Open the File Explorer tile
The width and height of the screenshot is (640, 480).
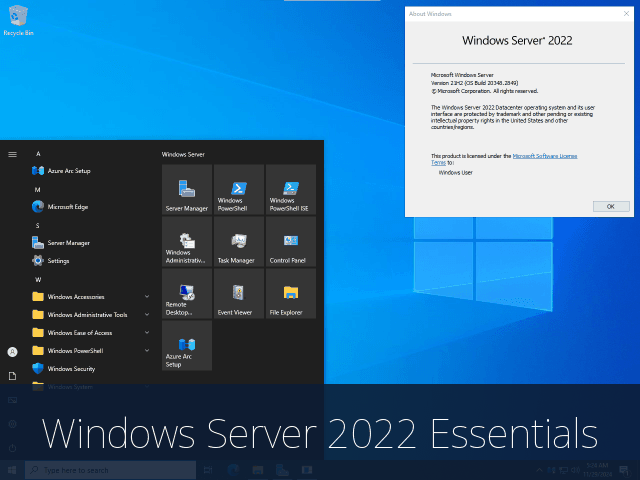click(x=291, y=293)
